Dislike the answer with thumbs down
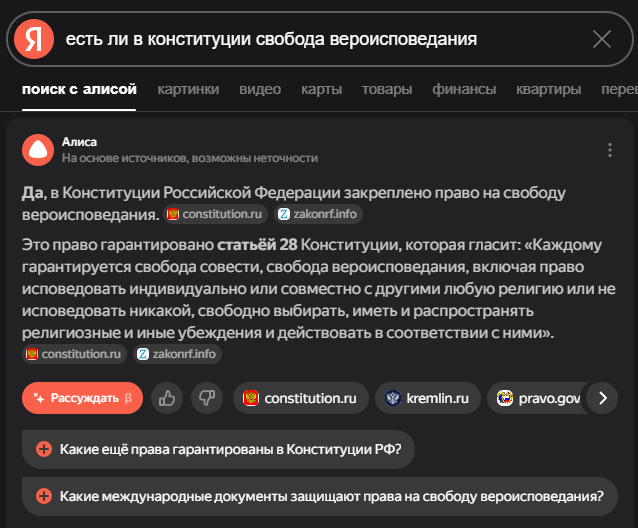This screenshot has width=638, height=528. click(207, 398)
